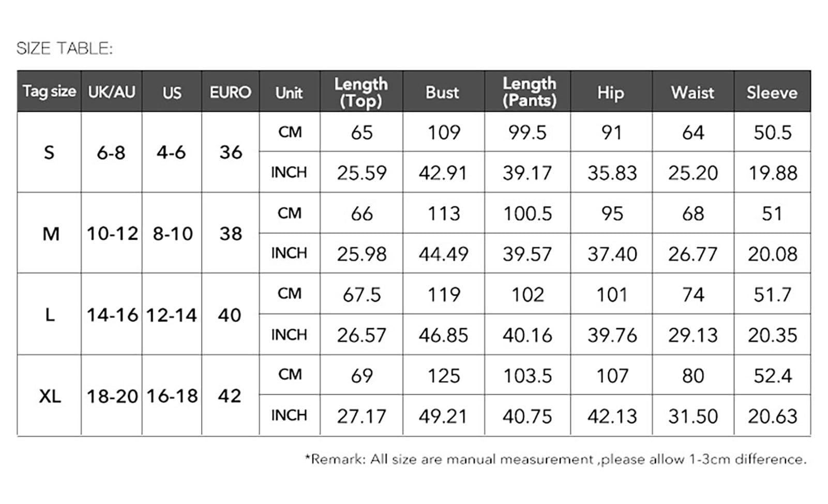
Task: Click the SIZE TABLE heading text
Action: [x=64, y=48]
